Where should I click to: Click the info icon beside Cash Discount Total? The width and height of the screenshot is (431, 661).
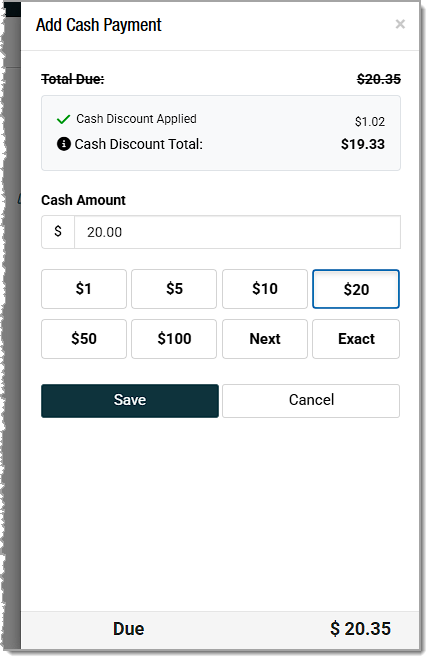(64, 144)
